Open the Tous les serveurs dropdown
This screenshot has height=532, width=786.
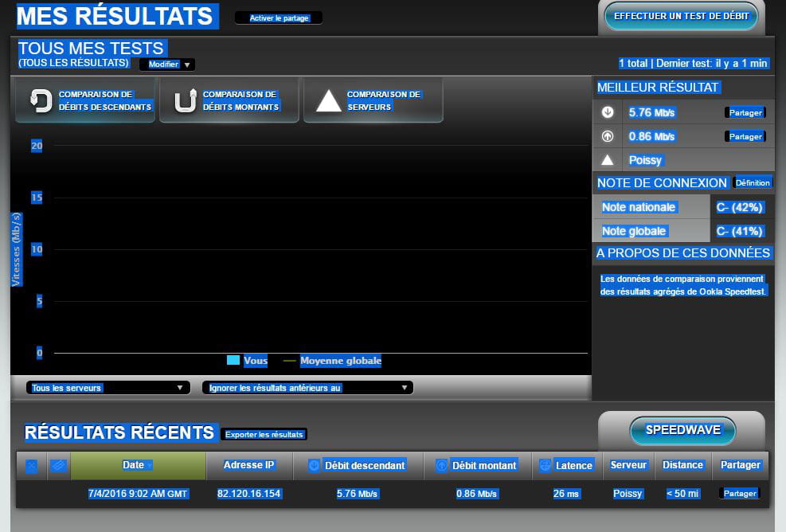[108, 388]
